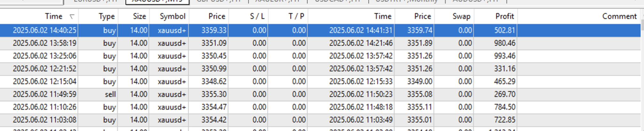The image size is (644, 131).
Task: Click the Size column header
Action: click(139, 17)
